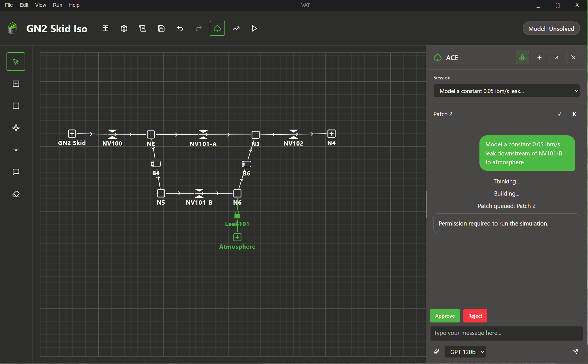
Task: Select the green Leak101 component
Action: pyautogui.click(x=237, y=215)
